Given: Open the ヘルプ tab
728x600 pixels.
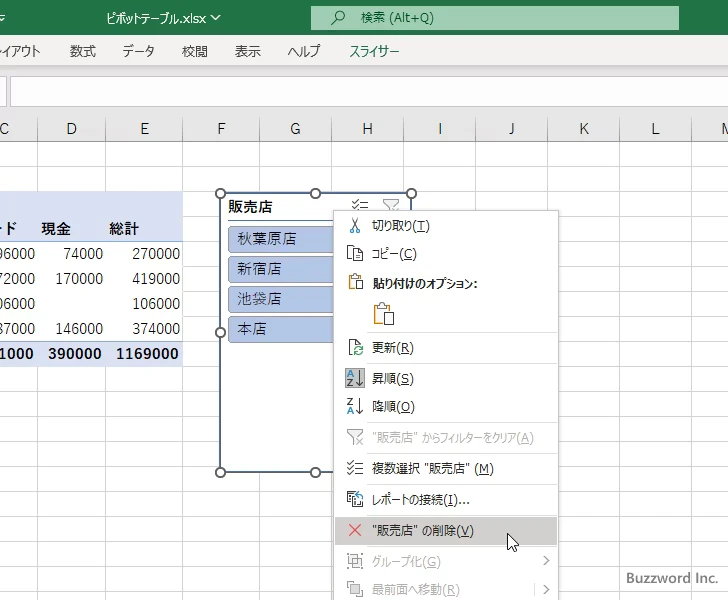Looking at the screenshot, I should 304,51.
